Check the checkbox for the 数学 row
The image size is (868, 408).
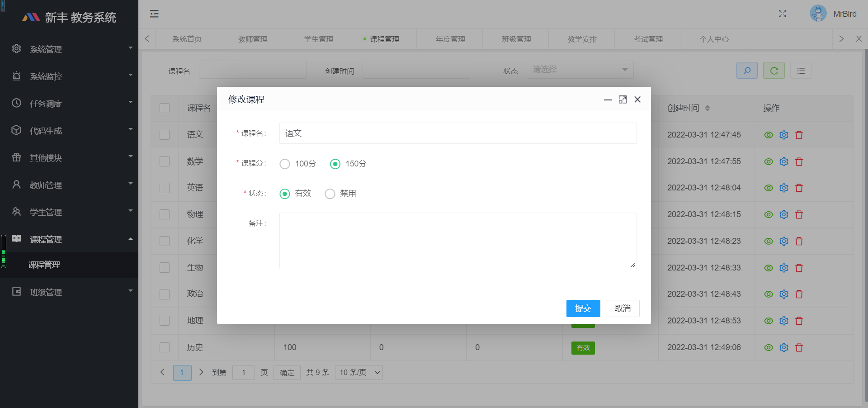tap(165, 161)
